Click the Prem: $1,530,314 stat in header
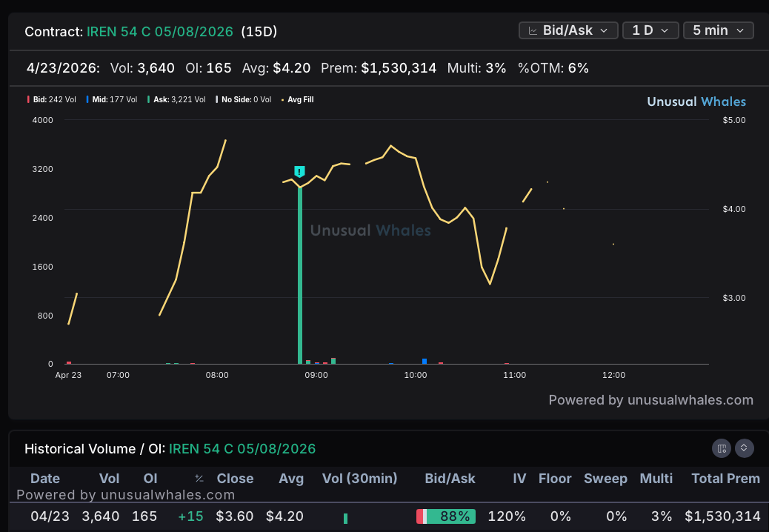This screenshot has height=532, width=769. [x=379, y=67]
